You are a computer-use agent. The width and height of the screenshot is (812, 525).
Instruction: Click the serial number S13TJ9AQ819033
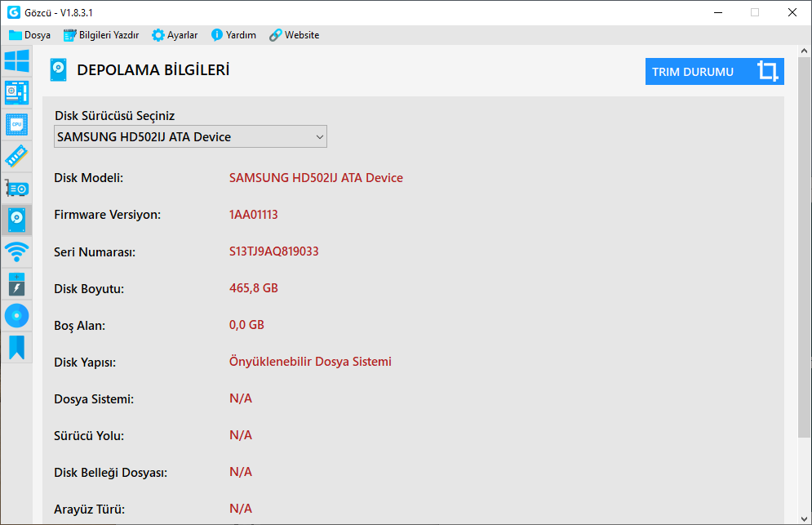tap(274, 251)
